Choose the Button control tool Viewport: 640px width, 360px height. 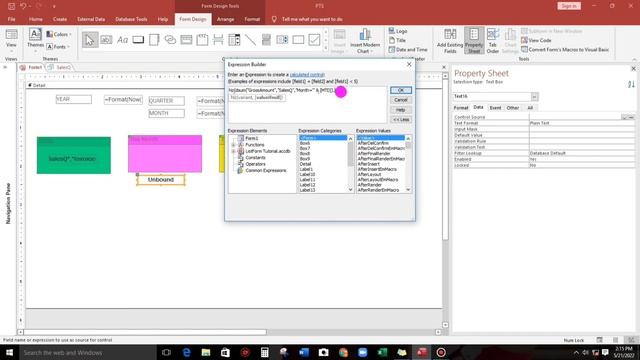tap(138, 40)
